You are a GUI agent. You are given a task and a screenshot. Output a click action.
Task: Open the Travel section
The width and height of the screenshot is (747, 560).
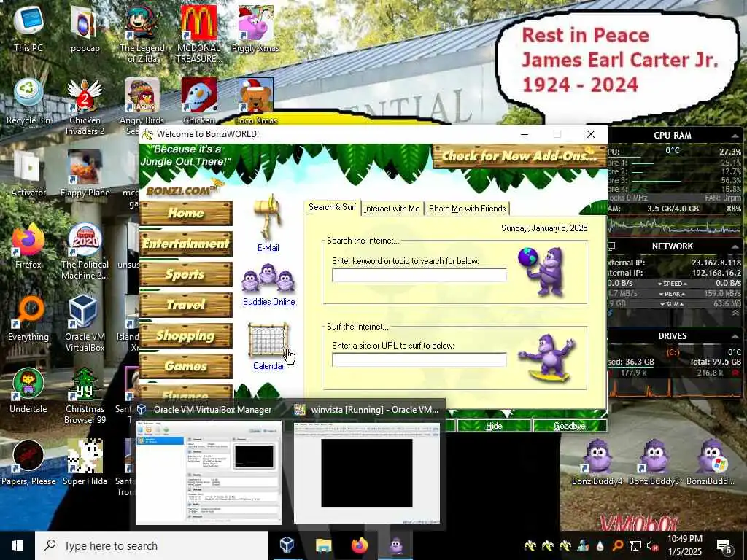[186, 305]
